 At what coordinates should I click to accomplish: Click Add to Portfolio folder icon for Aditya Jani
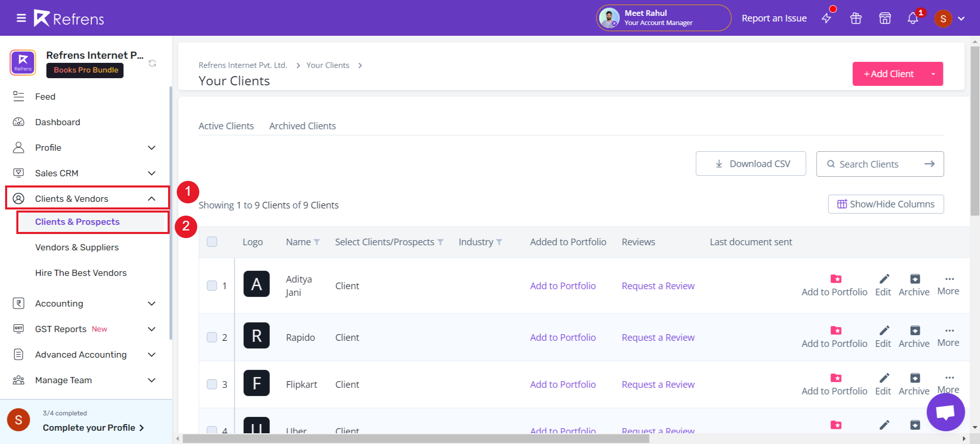(836, 279)
